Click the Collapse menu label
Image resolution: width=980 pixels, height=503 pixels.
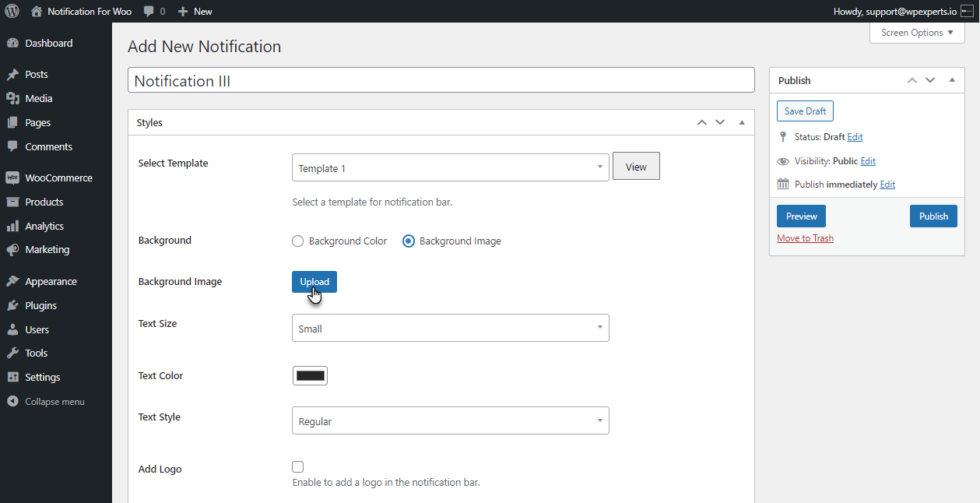54,402
